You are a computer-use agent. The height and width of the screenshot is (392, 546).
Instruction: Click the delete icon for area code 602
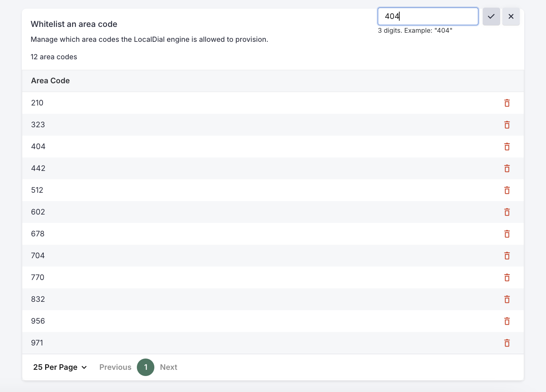(x=507, y=212)
